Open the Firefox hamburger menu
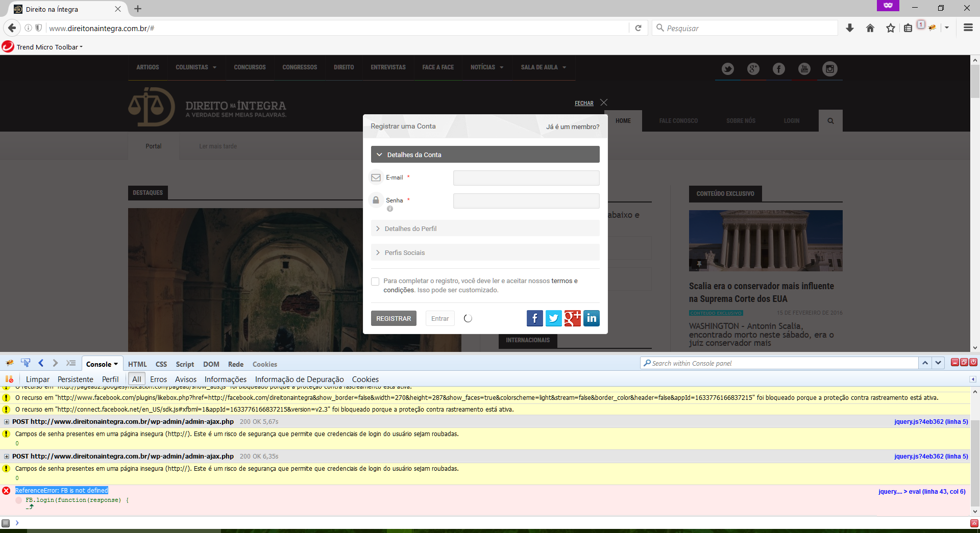Viewport: 980px width, 533px height. 968,28
